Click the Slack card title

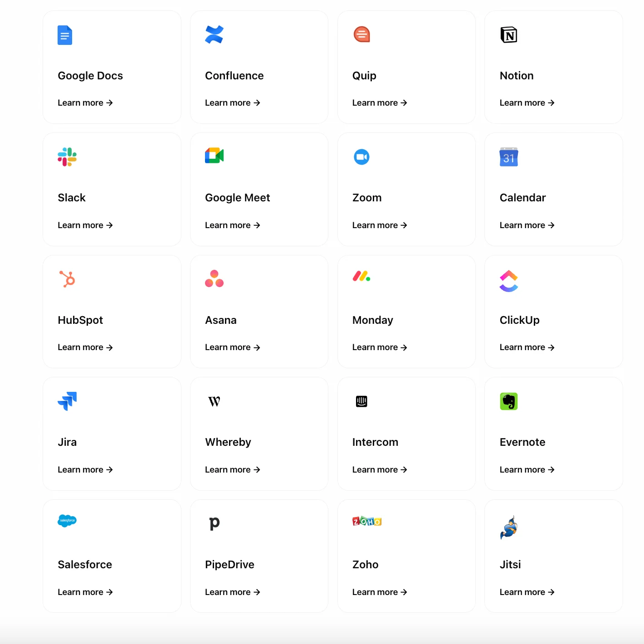pyautogui.click(x=72, y=198)
